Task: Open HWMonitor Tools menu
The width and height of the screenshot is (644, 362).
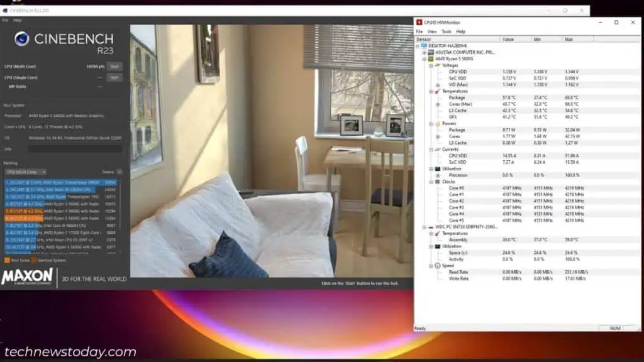Action: (x=447, y=31)
